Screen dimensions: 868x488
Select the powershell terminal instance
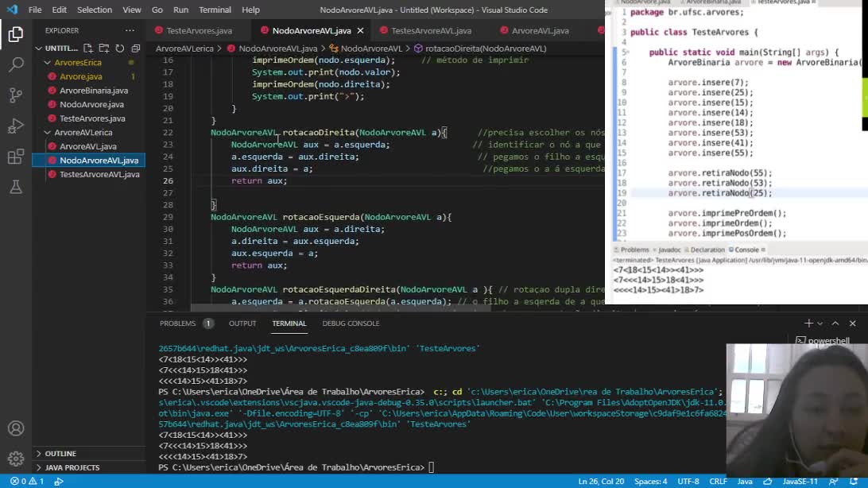click(823, 340)
